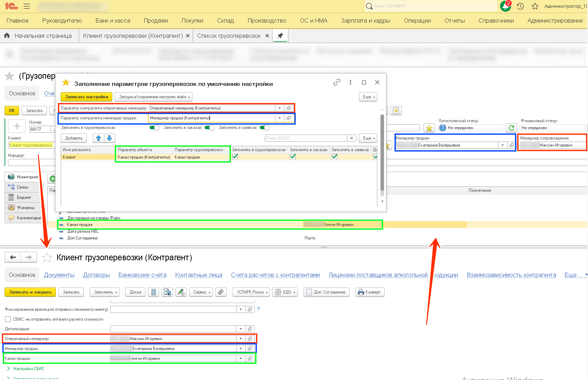Open the Склад menu section

click(x=226, y=20)
